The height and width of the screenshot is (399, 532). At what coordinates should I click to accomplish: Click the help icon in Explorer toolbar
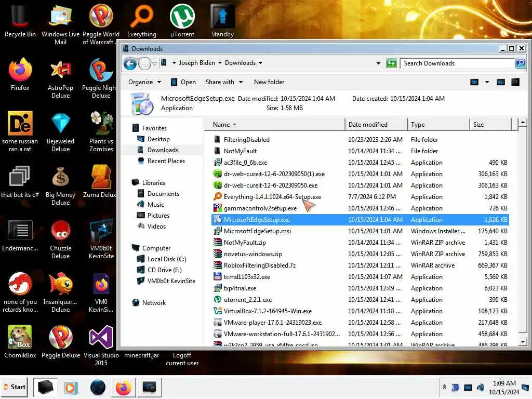tap(515, 82)
